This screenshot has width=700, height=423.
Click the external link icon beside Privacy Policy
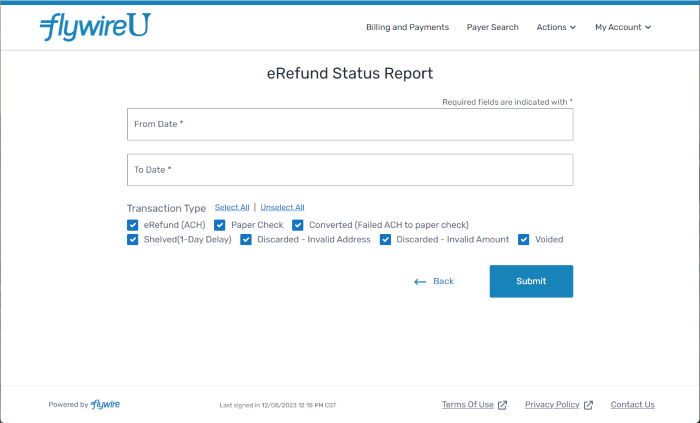pyautogui.click(x=588, y=405)
